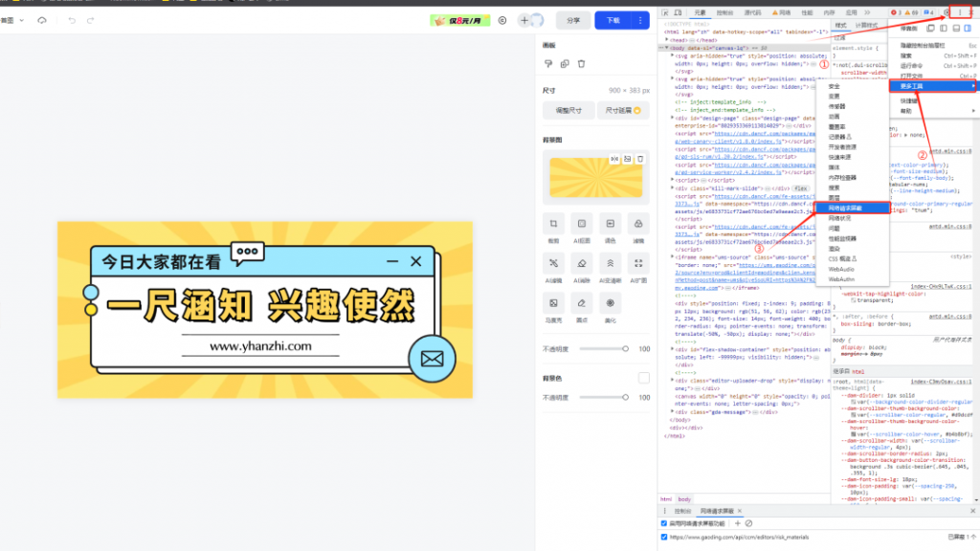Add a network request blocking pattern with plus
This screenshot has width=980, height=551.
[738, 523]
